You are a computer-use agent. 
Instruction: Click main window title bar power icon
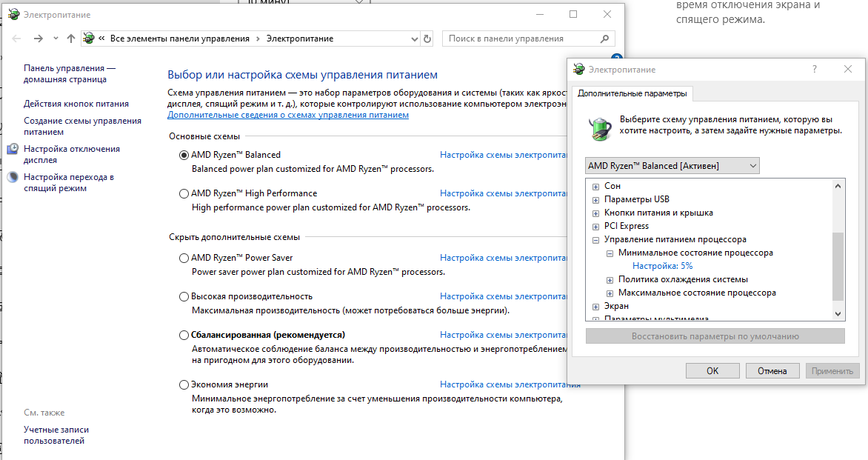pos(14,14)
